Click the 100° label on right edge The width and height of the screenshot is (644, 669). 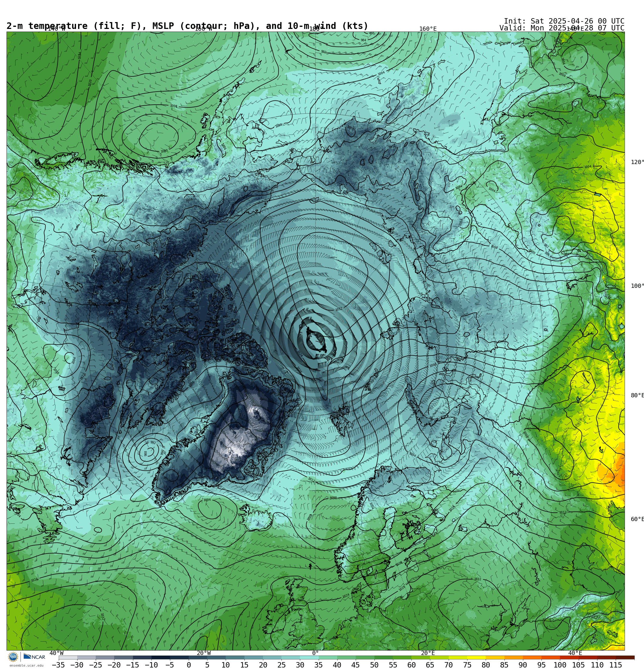coord(637,286)
